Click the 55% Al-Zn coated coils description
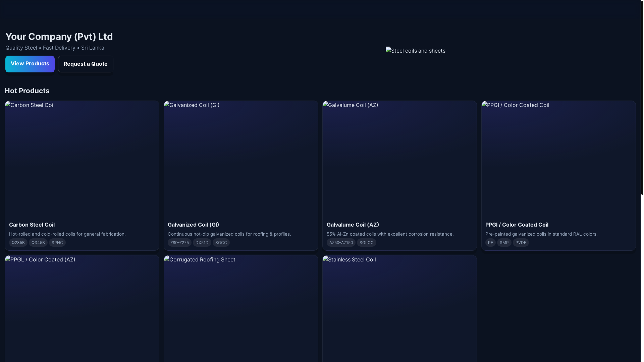This screenshot has width=644, height=362. click(x=390, y=234)
